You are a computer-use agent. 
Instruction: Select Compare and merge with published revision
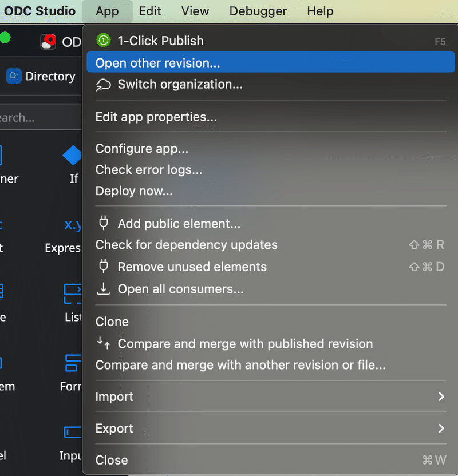(x=271, y=344)
